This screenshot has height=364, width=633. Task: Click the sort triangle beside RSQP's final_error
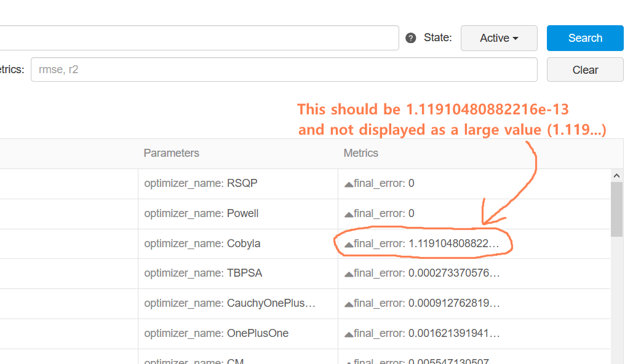pyautogui.click(x=348, y=183)
